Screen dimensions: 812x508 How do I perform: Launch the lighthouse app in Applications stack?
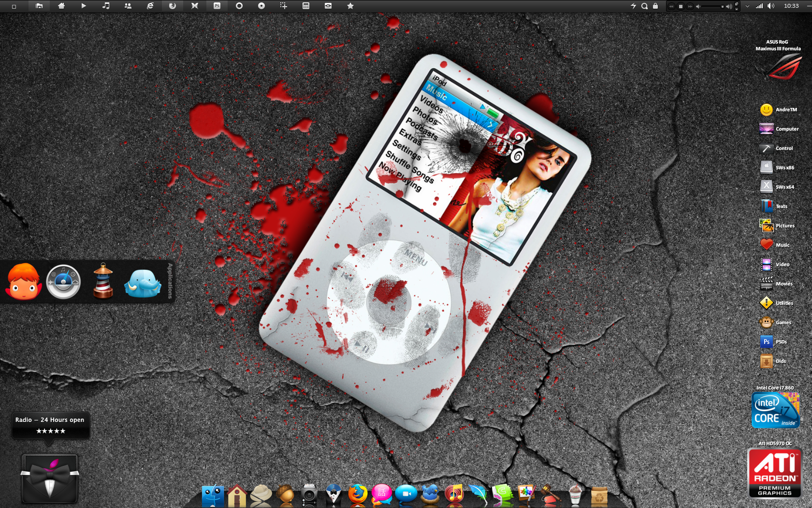[x=103, y=281]
